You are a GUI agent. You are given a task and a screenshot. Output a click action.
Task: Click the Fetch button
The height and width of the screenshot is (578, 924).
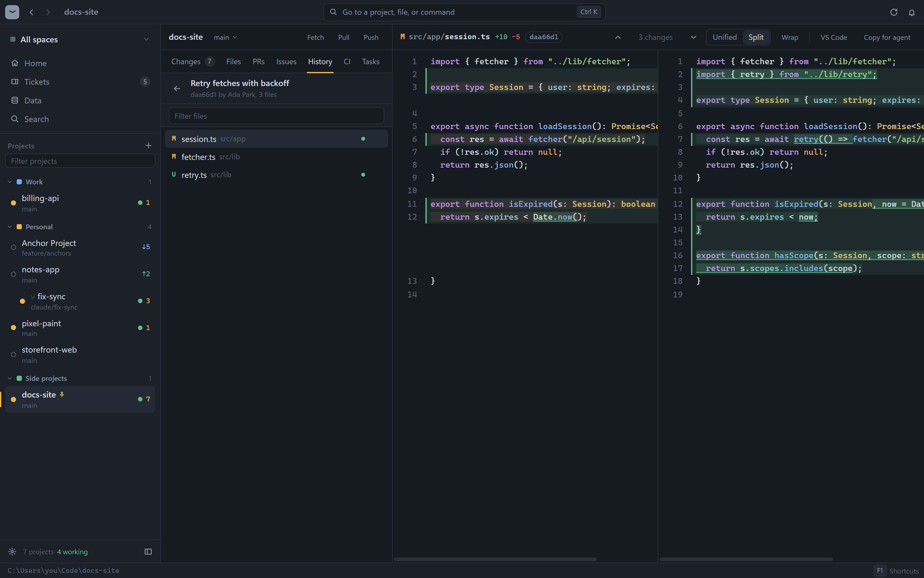coord(315,38)
